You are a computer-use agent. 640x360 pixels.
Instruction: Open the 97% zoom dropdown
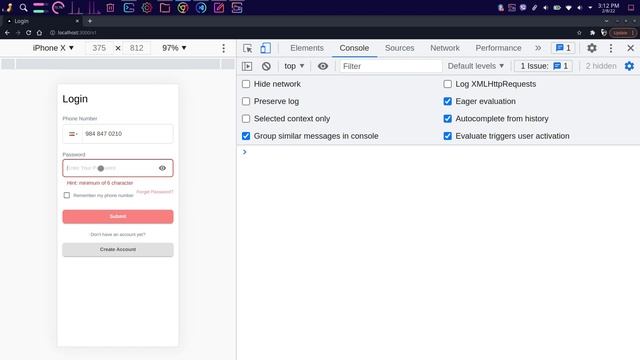click(x=174, y=48)
